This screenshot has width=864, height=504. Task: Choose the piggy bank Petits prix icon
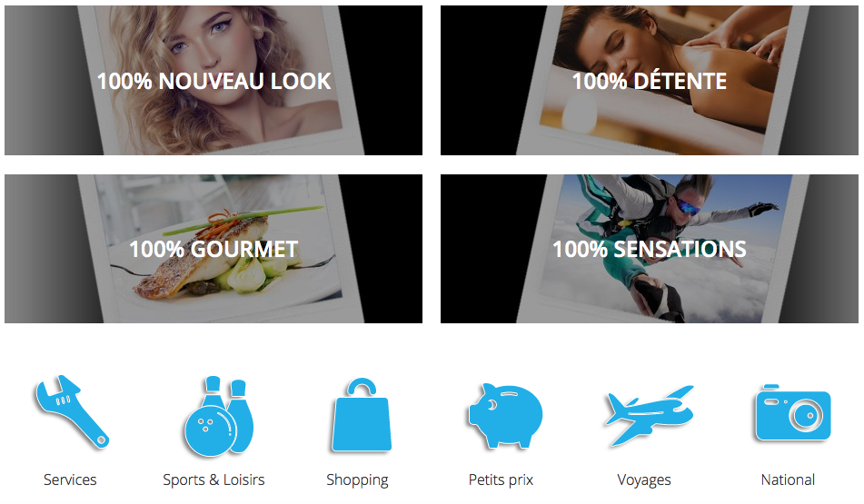coord(505,416)
